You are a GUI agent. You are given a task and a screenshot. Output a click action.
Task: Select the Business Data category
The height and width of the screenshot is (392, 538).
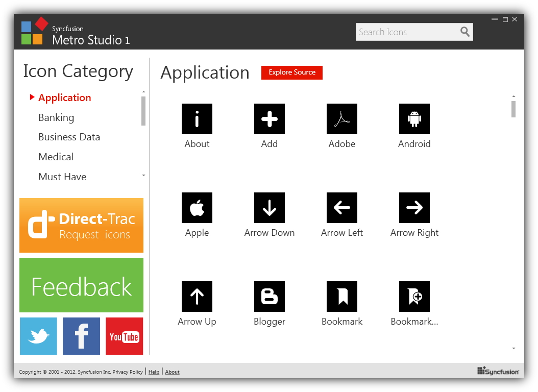point(69,137)
